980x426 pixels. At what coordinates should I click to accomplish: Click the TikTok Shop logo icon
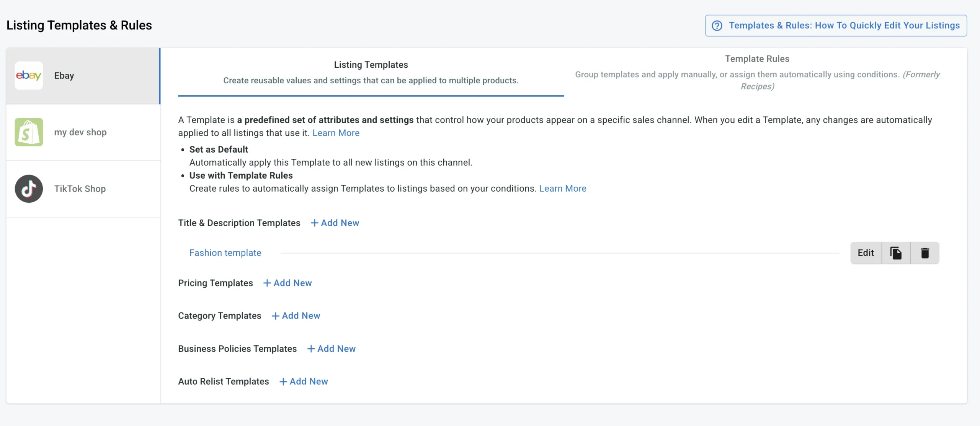(x=29, y=189)
